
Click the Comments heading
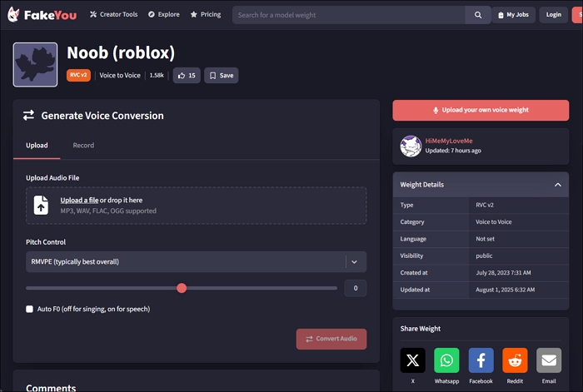coord(51,387)
